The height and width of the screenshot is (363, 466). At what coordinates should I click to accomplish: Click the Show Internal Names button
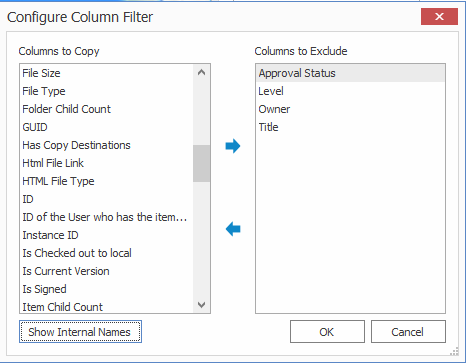(x=80, y=332)
